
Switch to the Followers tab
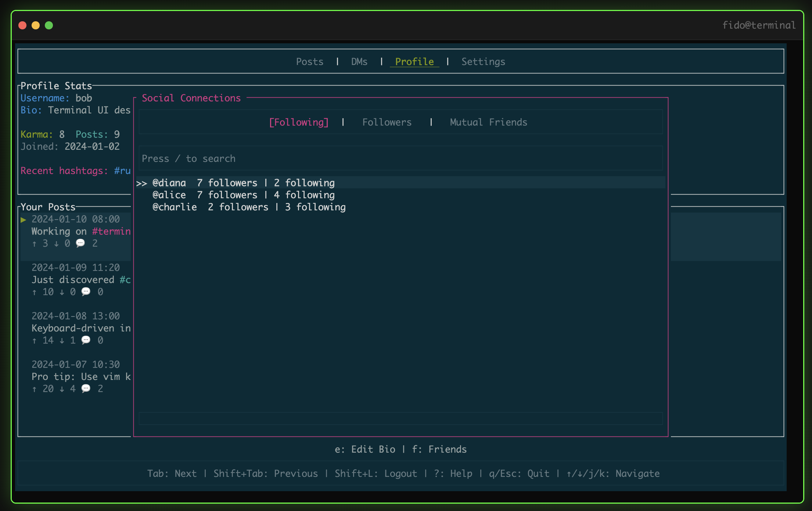[x=387, y=122]
